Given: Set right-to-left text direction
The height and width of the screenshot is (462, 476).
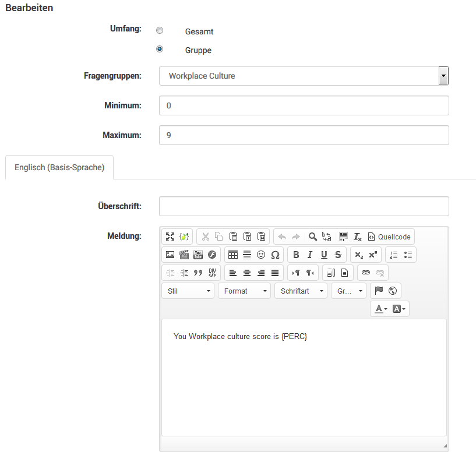Looking at the screenshot, I should tap(310, 273).
